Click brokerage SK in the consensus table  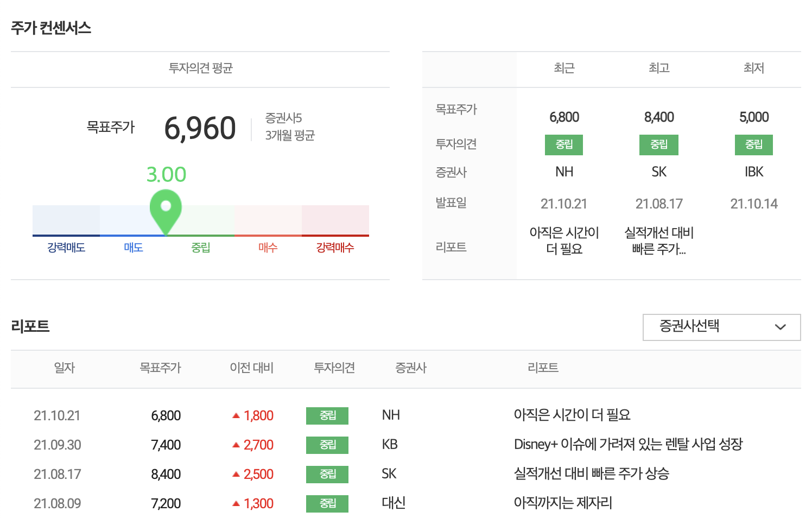pyautogui.click(x=659, y=172)
